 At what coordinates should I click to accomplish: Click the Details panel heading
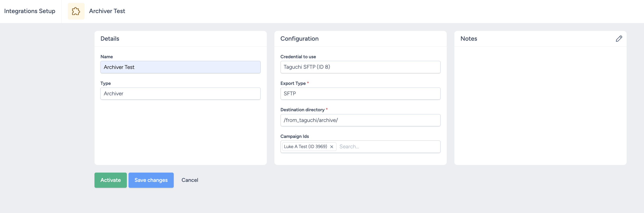(x=110, y=39)
